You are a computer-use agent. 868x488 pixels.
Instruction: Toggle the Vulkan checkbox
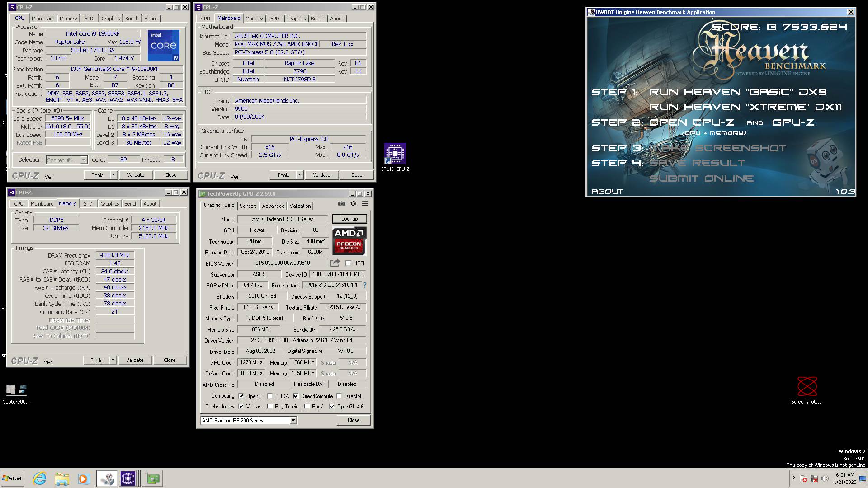241,406
